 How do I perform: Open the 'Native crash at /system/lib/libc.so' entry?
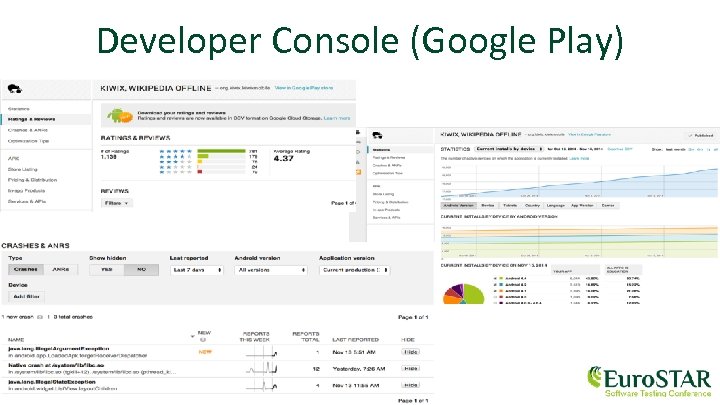(56, 366)
